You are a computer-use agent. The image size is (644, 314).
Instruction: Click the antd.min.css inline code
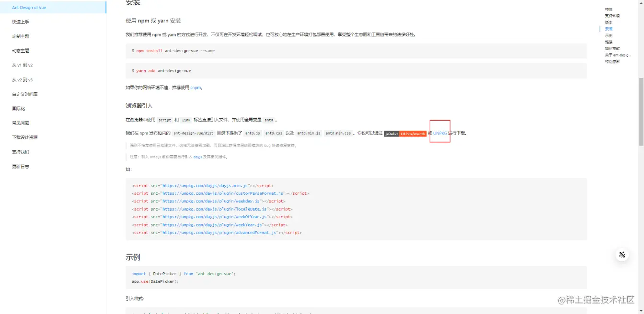click(x=338, y=133)
